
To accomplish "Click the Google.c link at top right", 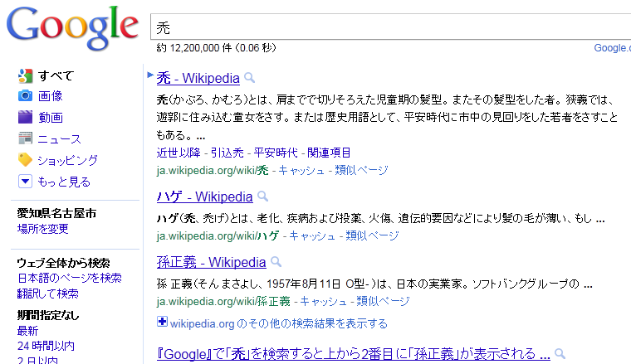I will click(x=612, y=48).
